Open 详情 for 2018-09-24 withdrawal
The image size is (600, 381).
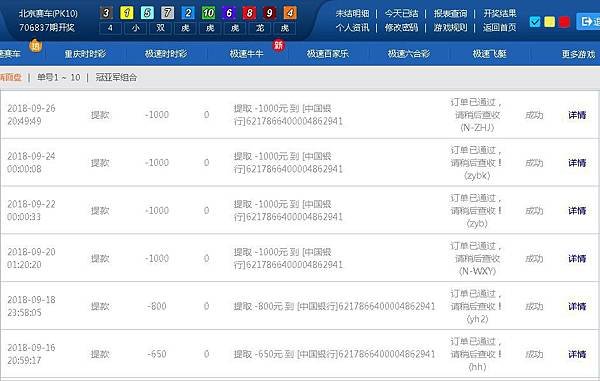pos(577,163)
